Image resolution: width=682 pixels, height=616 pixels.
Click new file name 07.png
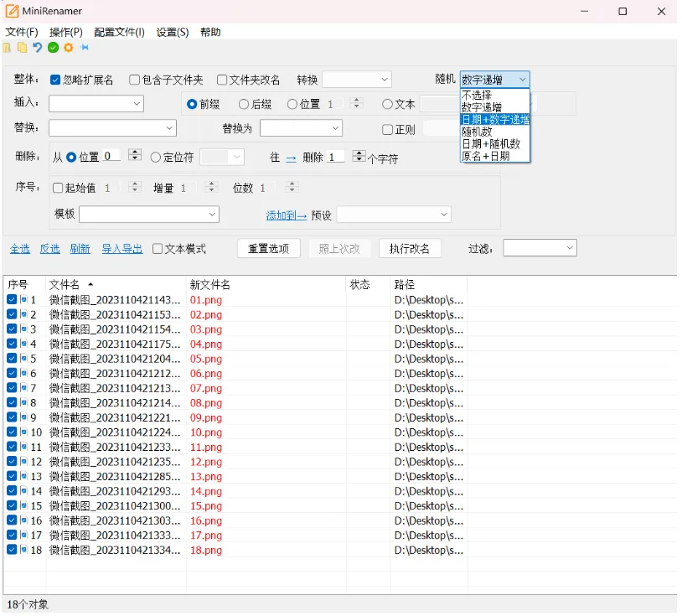pos(206,388)
